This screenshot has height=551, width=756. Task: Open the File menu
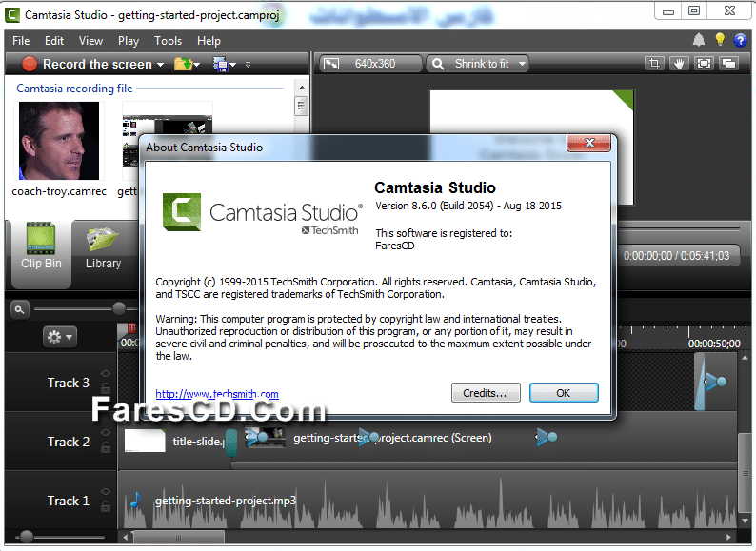tap(21, 41)
